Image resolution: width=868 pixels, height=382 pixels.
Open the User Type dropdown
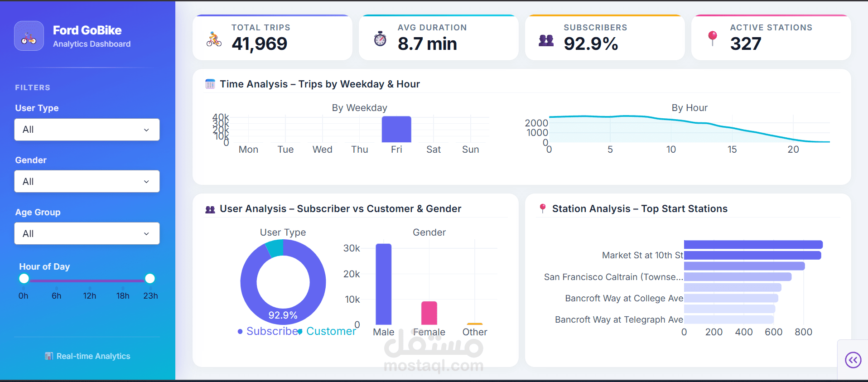[x=87, y=130]
